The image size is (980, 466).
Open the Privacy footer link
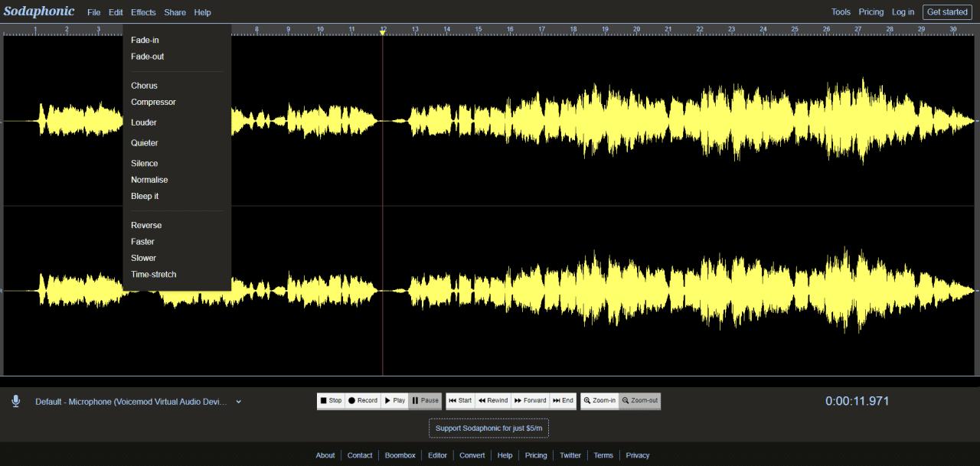point(638,455)
